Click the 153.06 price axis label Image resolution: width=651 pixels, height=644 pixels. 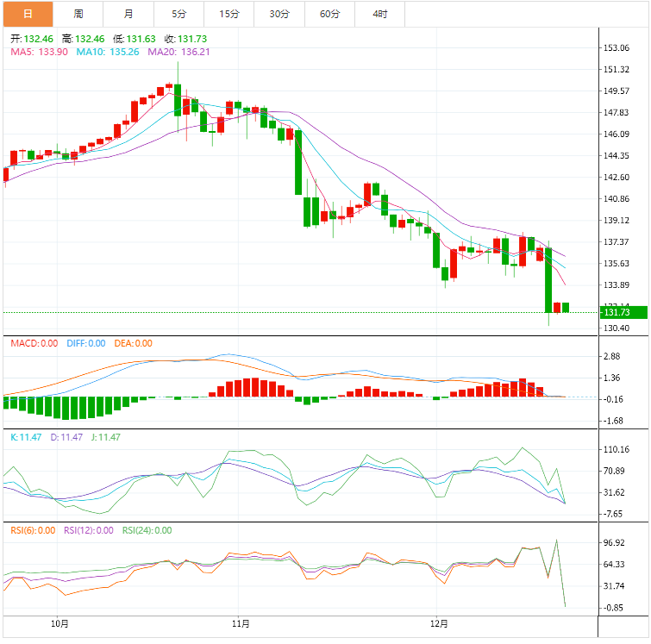point(617,47)
